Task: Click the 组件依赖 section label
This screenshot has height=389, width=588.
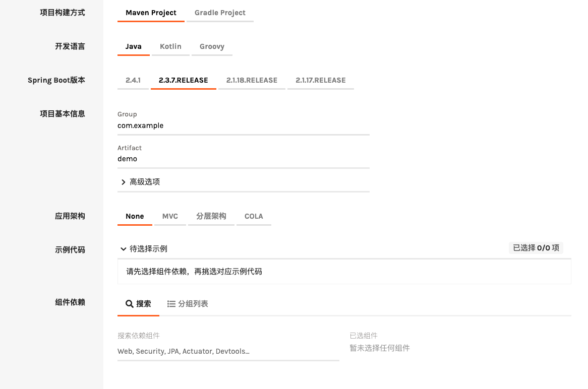Action: click(70, 302)
